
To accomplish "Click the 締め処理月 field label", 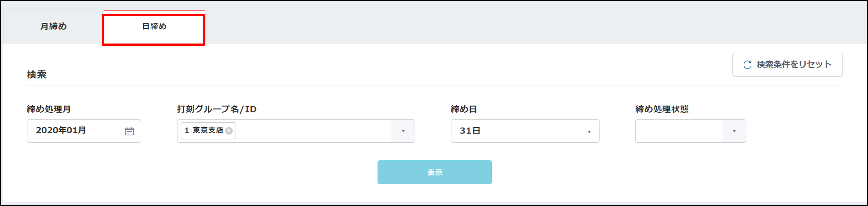I will (49, 109).
